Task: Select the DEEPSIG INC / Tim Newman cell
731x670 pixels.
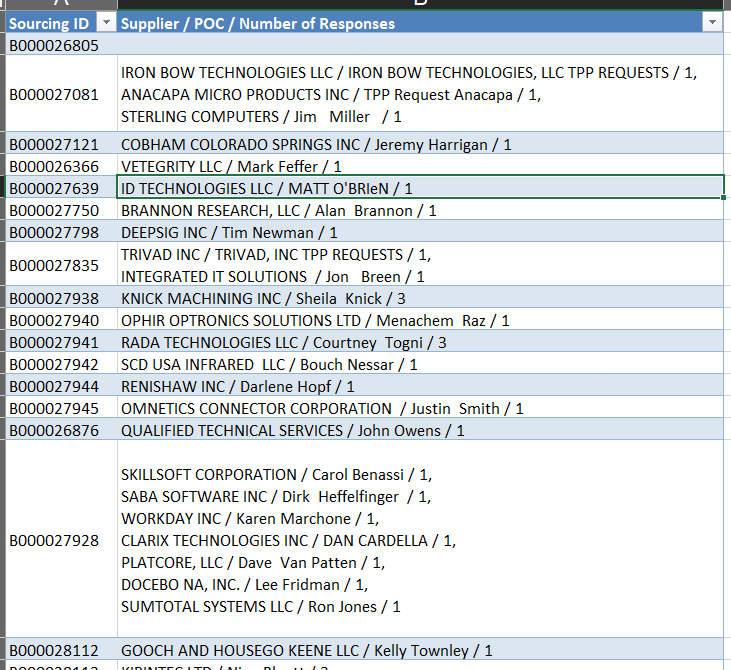Action: 420,231
